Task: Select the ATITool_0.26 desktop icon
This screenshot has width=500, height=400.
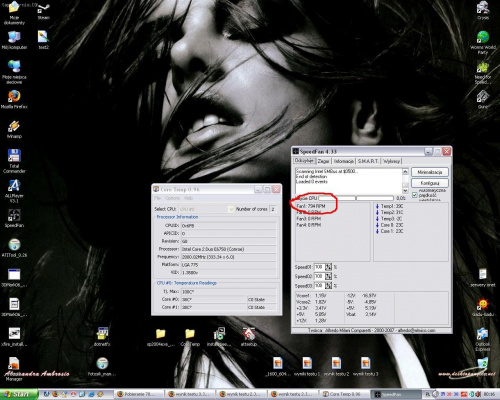Action: [x=14, y=248]
